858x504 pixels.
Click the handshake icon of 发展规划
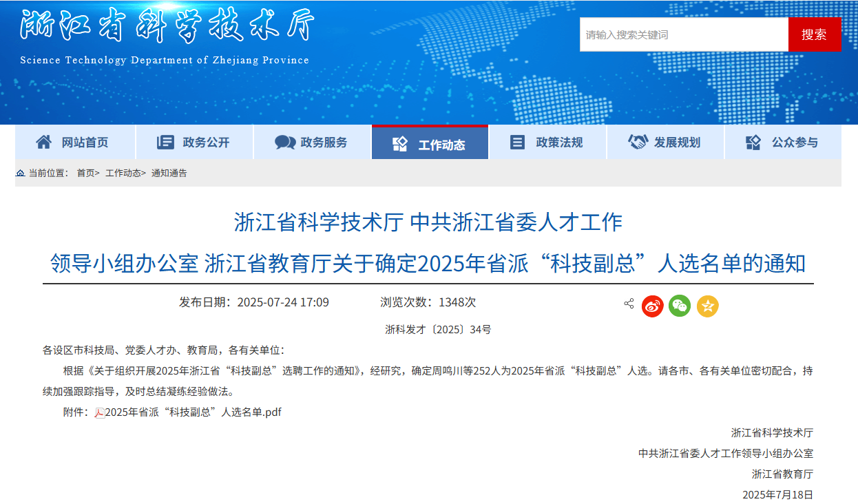(x=638, y=143)
